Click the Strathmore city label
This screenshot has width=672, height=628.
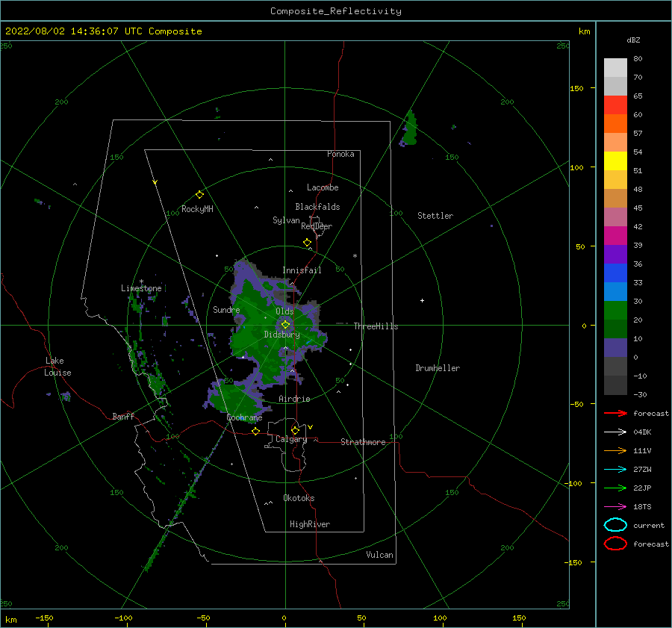pyautogui.click(x=363, y=442)
